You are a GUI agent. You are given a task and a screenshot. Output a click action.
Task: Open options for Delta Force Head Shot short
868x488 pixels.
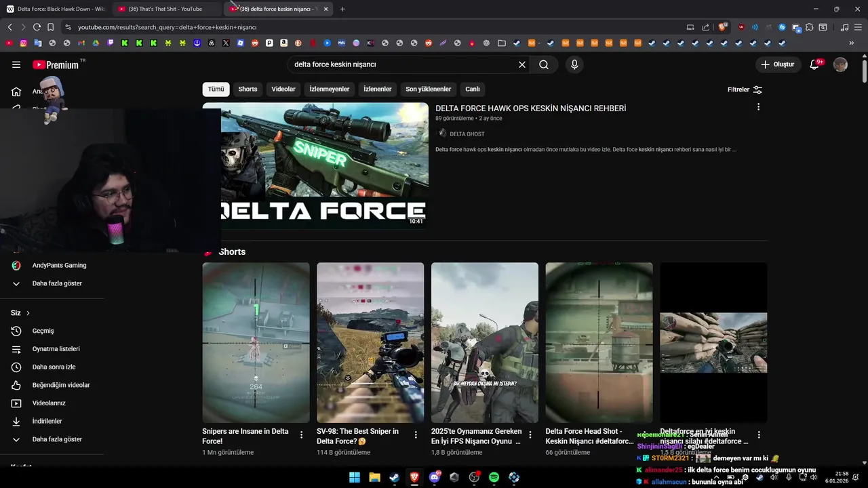[644, 435]
